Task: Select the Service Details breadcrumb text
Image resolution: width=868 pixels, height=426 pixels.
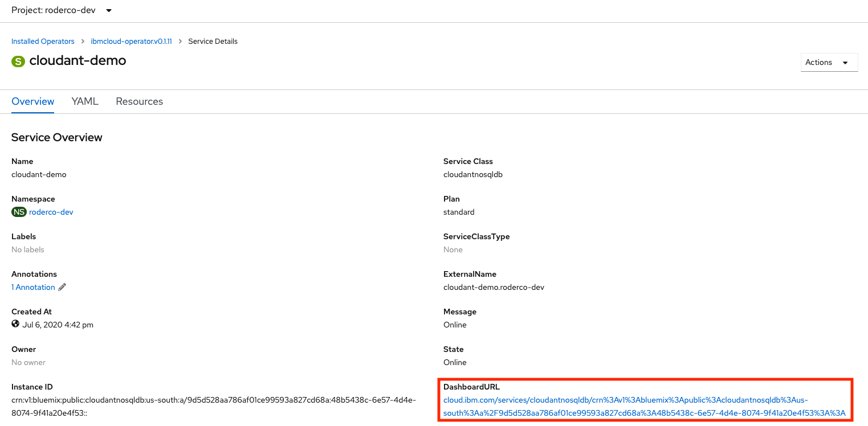Action: click(213, 42)
